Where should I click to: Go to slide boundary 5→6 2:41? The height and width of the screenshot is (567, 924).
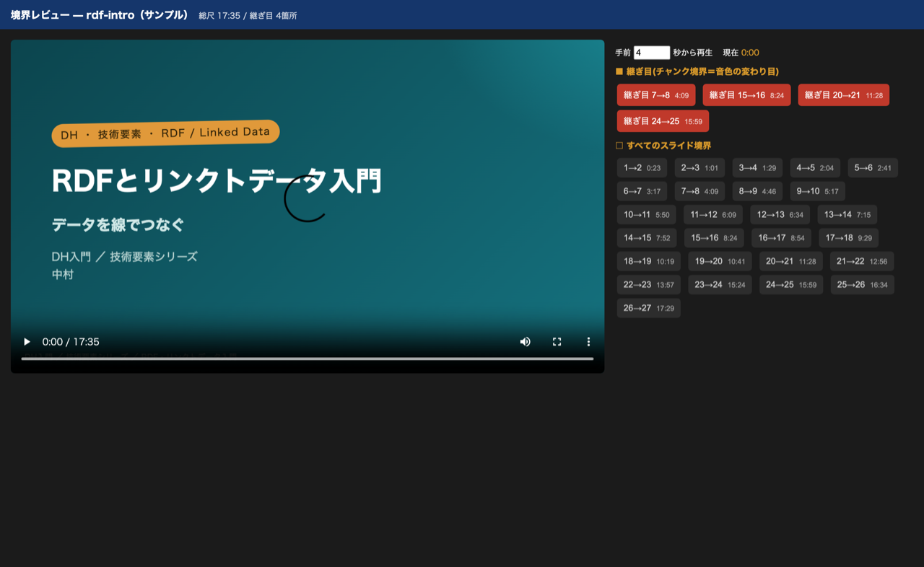point(873,168)
